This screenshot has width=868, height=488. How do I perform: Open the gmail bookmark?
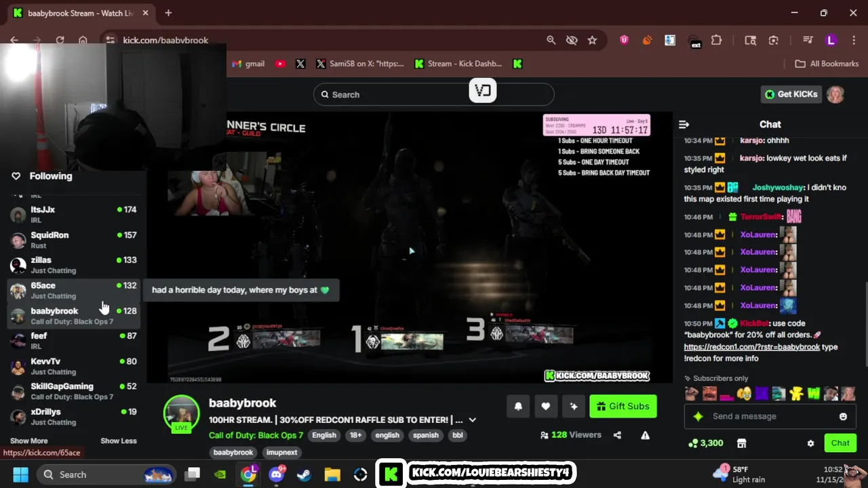248,64
